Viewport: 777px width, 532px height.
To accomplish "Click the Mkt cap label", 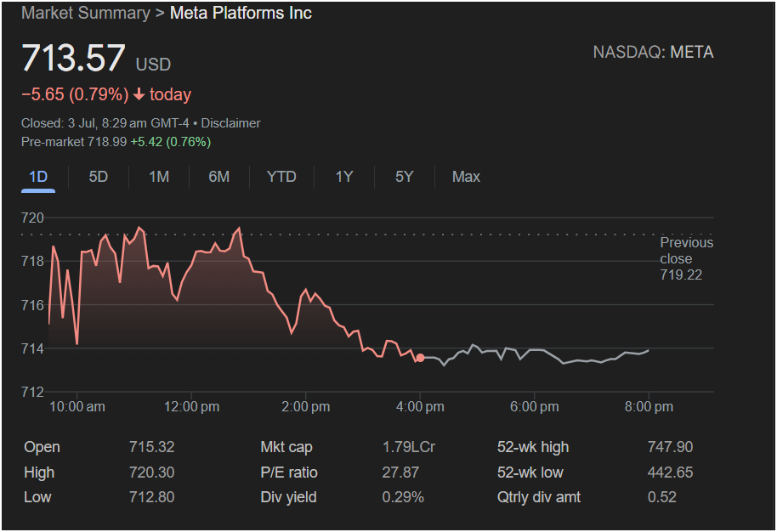I will click(x=286, y=447).
